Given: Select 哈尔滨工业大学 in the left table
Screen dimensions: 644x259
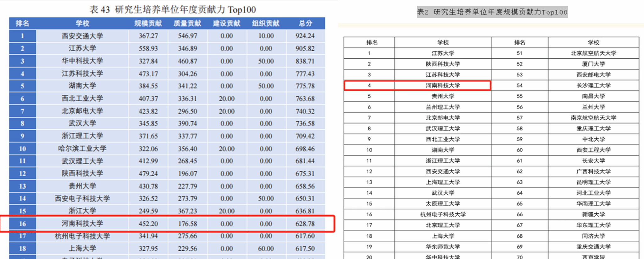Looking at the screenshot, I should 82,149.
